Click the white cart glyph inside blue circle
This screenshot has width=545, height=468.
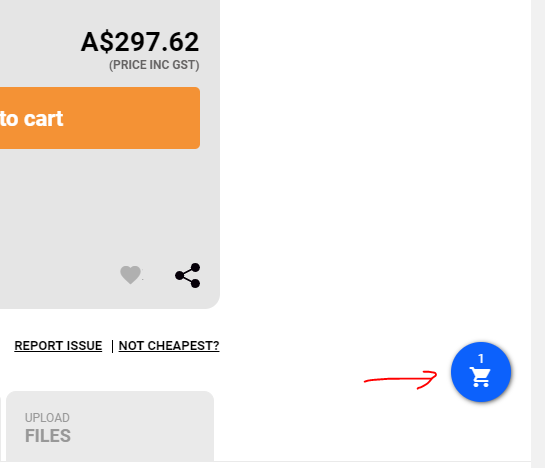(x=480, y=377)
